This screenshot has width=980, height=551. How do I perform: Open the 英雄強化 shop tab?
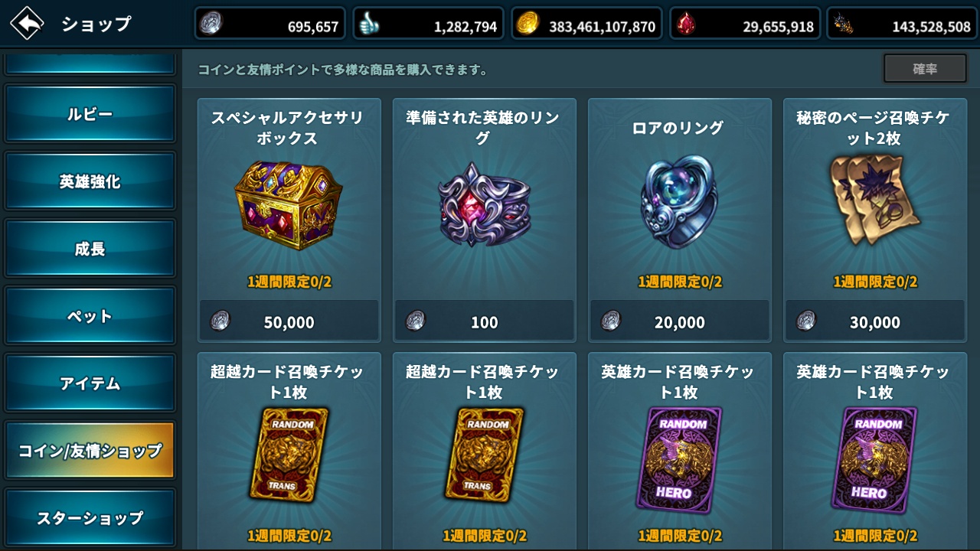[x=90, y=181]
